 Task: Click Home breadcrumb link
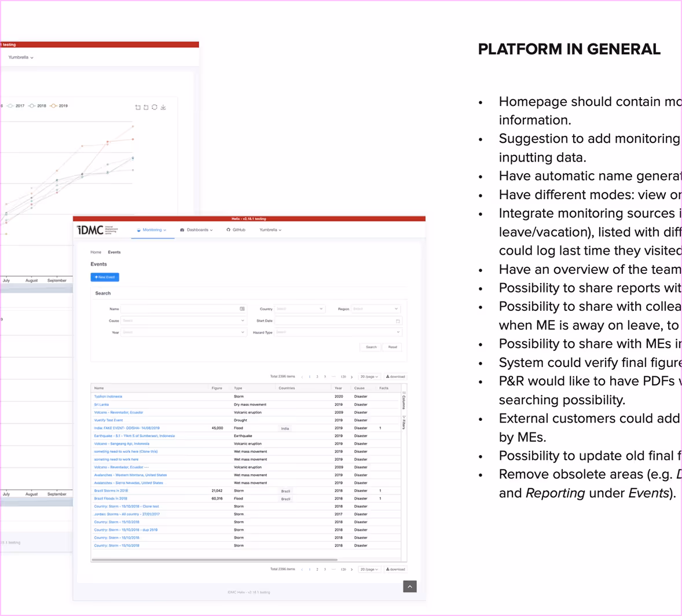(96, 252)
